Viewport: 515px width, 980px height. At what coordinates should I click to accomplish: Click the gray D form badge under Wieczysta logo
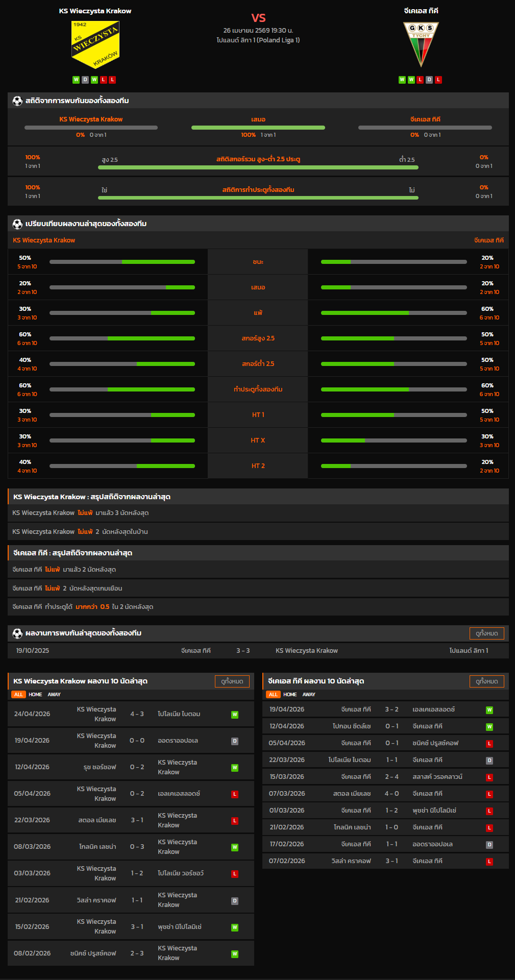click(85, 80)
